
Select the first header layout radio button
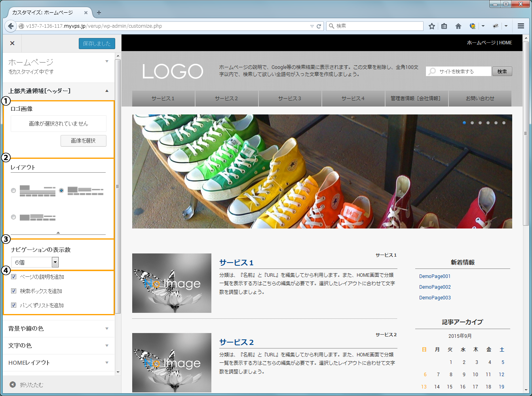click(x=13, y=190)
